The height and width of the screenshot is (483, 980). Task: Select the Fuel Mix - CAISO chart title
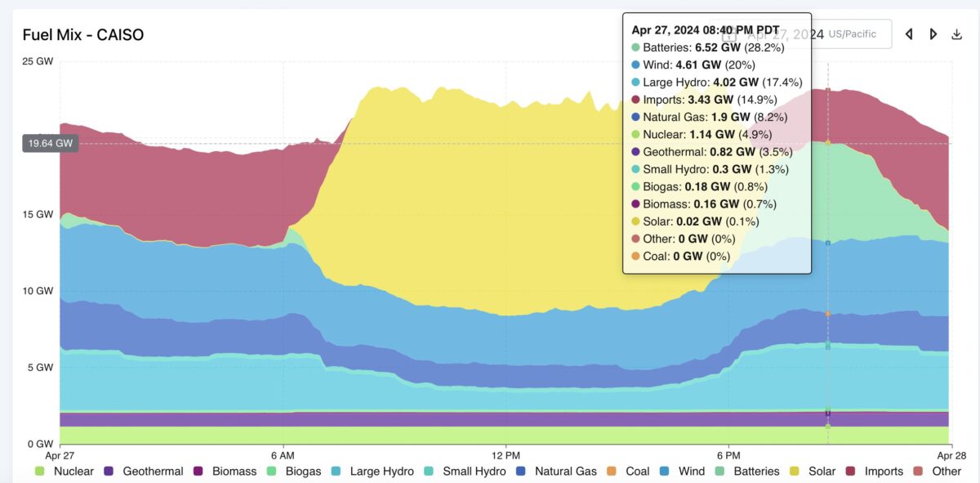82,34
